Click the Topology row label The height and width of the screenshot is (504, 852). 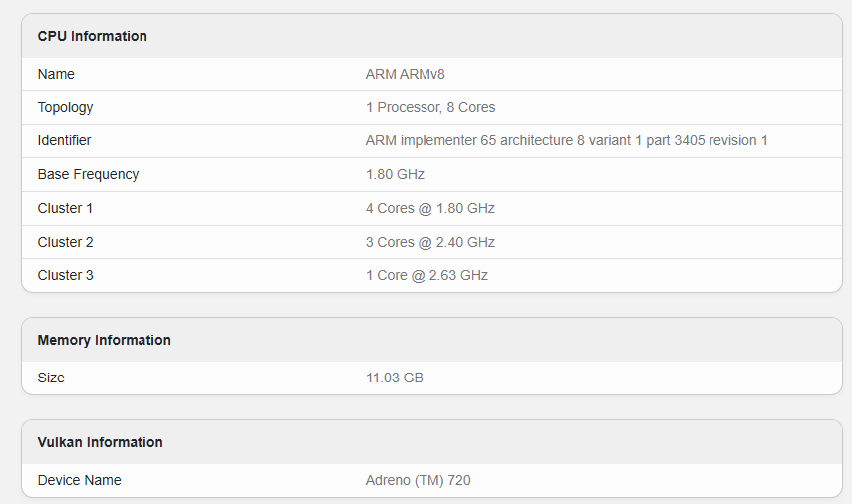pyautogui.click(x=65, y=107)
